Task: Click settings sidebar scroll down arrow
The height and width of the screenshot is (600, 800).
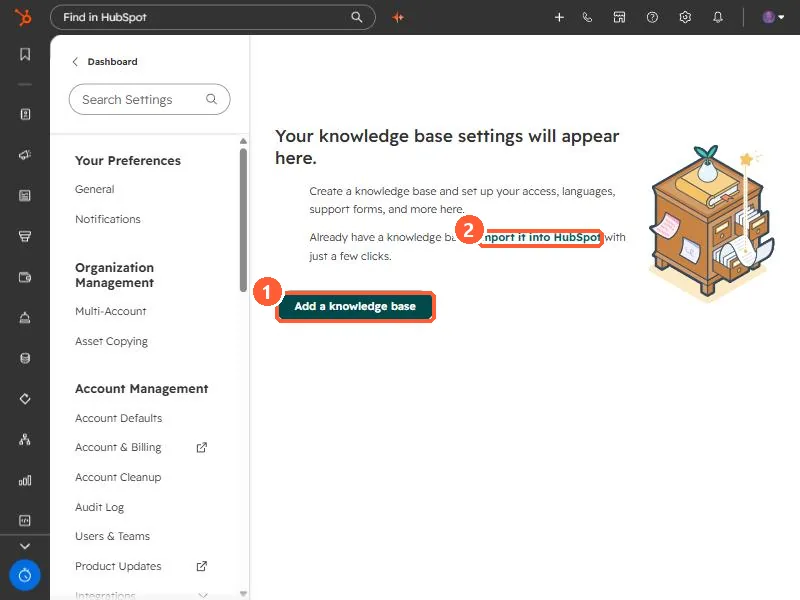Action: (243, 593)
